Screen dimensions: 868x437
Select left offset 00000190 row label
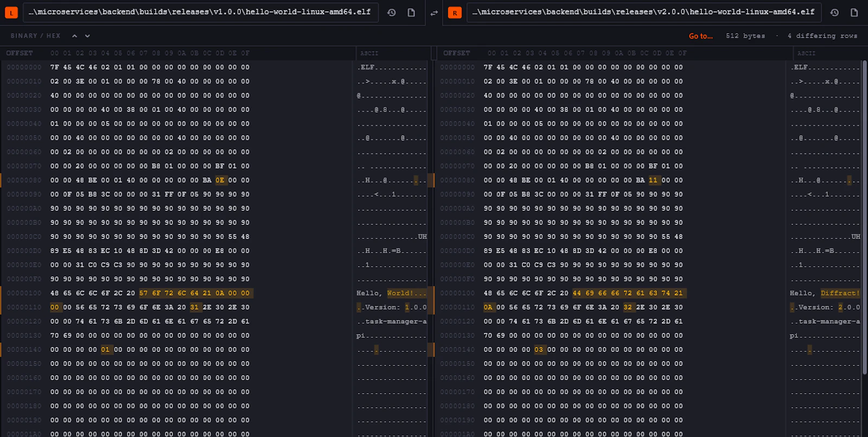pos(24,420)
